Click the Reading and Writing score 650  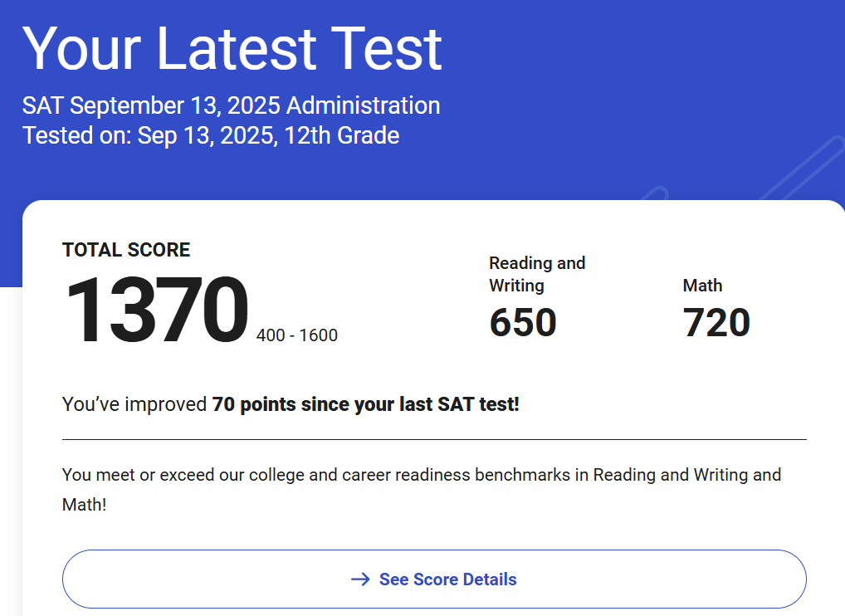coord(522,322)
